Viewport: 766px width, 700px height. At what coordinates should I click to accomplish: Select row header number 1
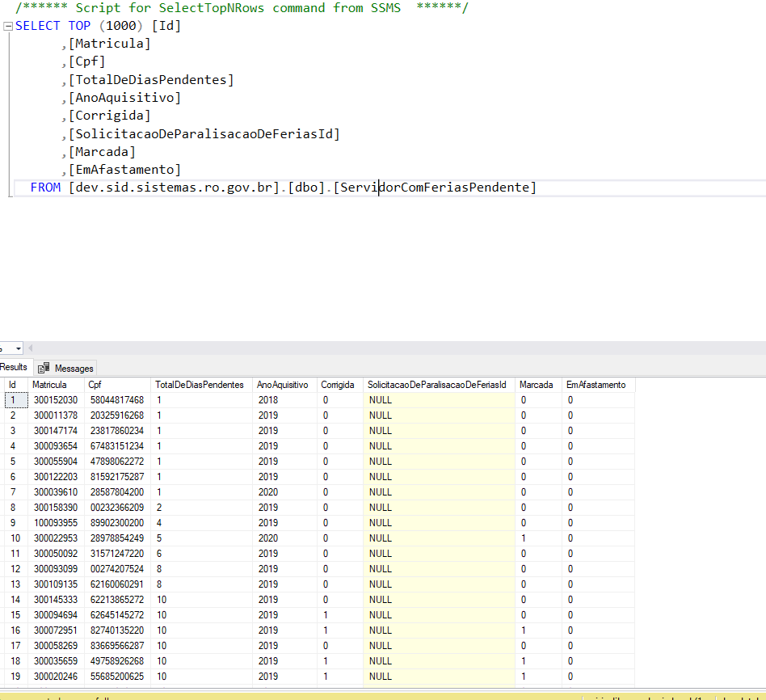pyautogui.click(x=16, y=400)
